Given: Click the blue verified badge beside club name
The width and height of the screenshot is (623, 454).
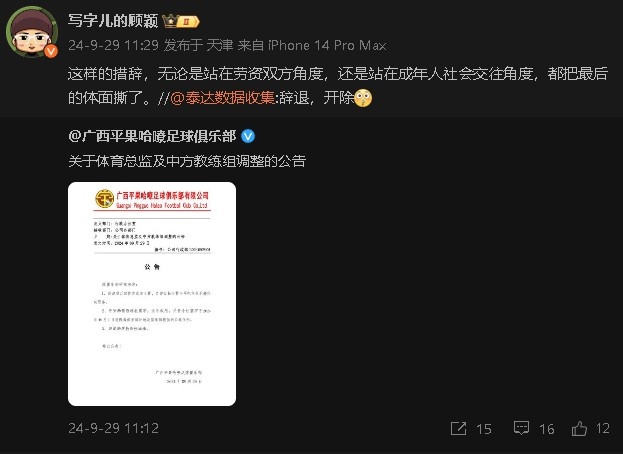Looking at the screenshot, I should [x=248, y=136].
